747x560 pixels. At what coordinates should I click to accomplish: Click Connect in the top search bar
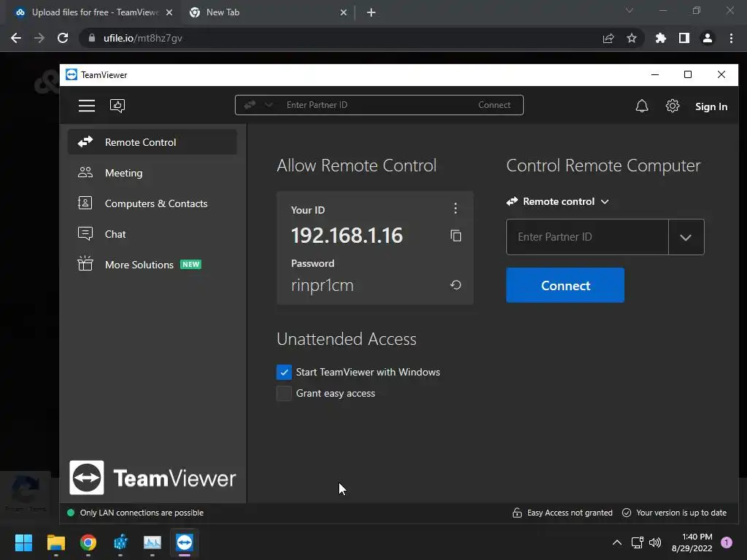click(x=494, y=105)
